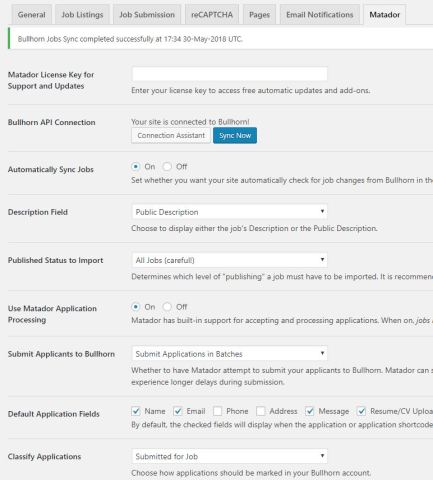
Task: Click the 'Submit Applicants to Bullhorn' label
Action: (x=61, y=354)
